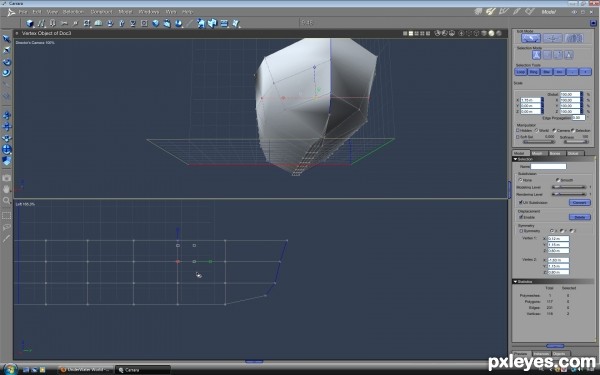Open the Construct menu
Image resolution: width=600 pixels, height=375 pixels.
point(101,12)
